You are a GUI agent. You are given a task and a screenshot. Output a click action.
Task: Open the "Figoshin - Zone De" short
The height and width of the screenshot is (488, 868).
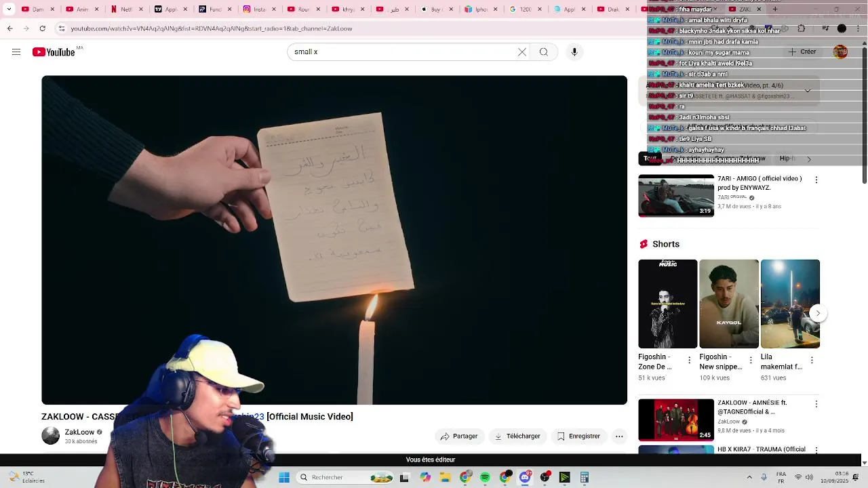coord(667,304)
